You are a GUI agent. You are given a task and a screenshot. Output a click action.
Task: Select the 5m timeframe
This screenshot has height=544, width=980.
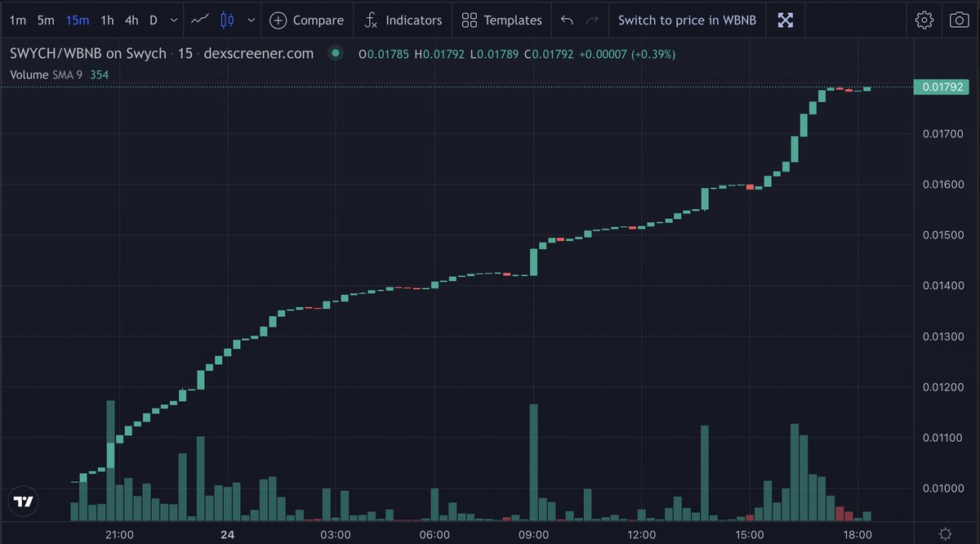46,20
